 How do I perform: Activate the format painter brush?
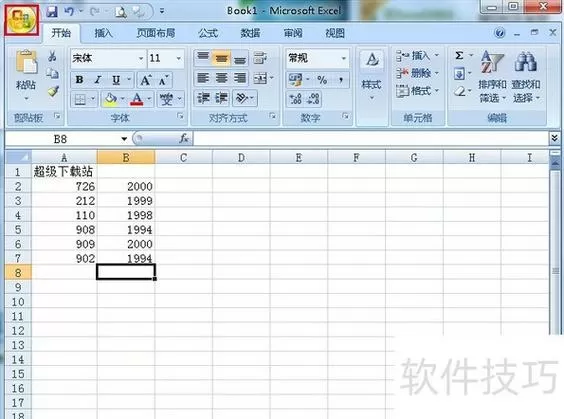point(53,91)
